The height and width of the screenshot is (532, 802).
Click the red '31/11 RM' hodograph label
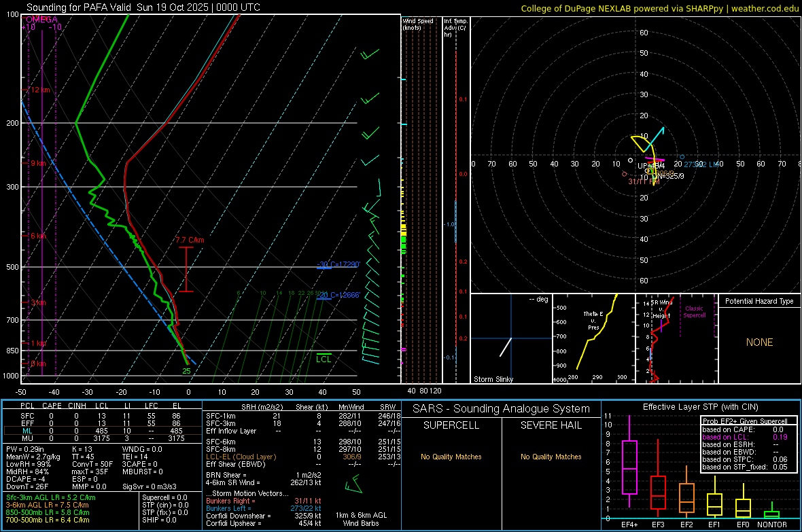click(x=644, y=181)
